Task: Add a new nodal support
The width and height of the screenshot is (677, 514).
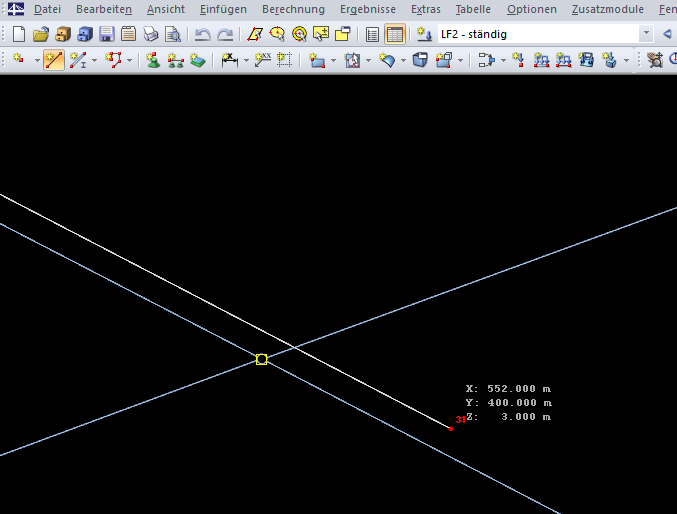Action: pos(152,60)
